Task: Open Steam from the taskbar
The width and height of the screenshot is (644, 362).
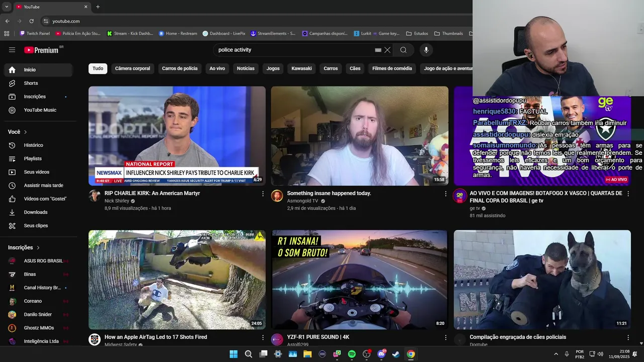Action: point(396,354)
